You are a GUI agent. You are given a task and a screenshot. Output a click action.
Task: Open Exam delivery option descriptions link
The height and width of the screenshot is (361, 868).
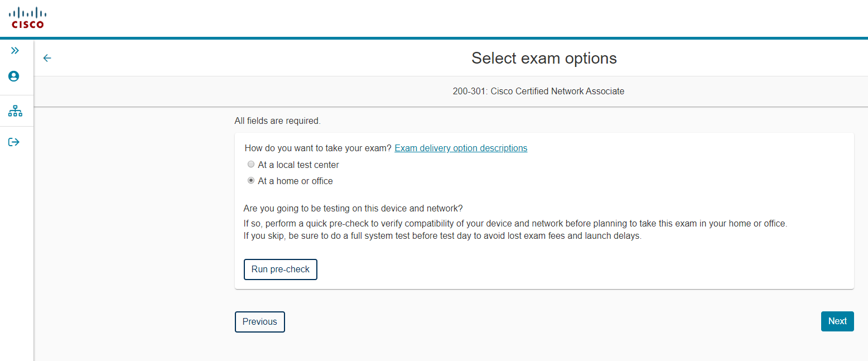461,148
